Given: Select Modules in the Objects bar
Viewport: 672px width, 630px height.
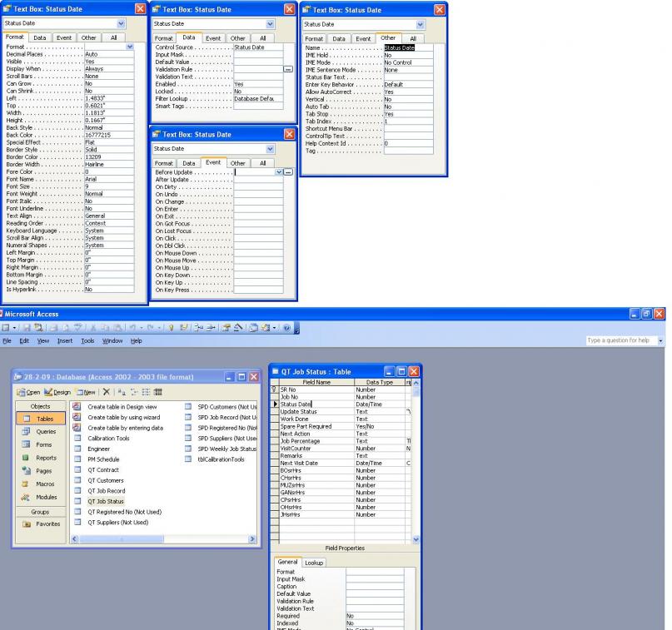Looking at the screenshot, I should coord(41,497).
